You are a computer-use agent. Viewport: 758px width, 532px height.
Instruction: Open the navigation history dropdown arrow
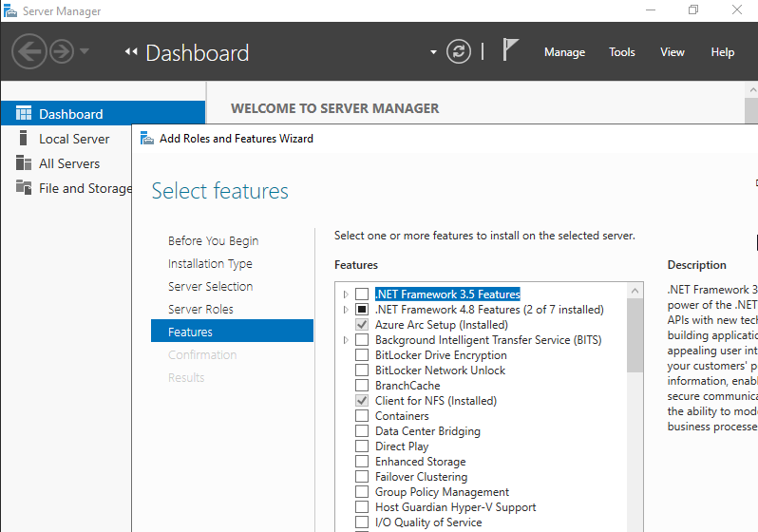85,50
